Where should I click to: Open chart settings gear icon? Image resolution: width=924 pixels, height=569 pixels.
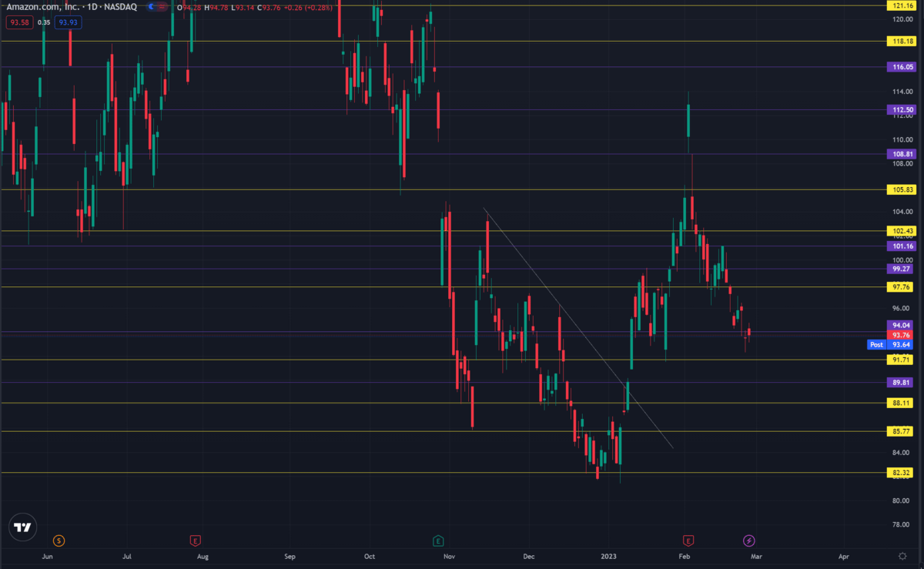(902, 555)
